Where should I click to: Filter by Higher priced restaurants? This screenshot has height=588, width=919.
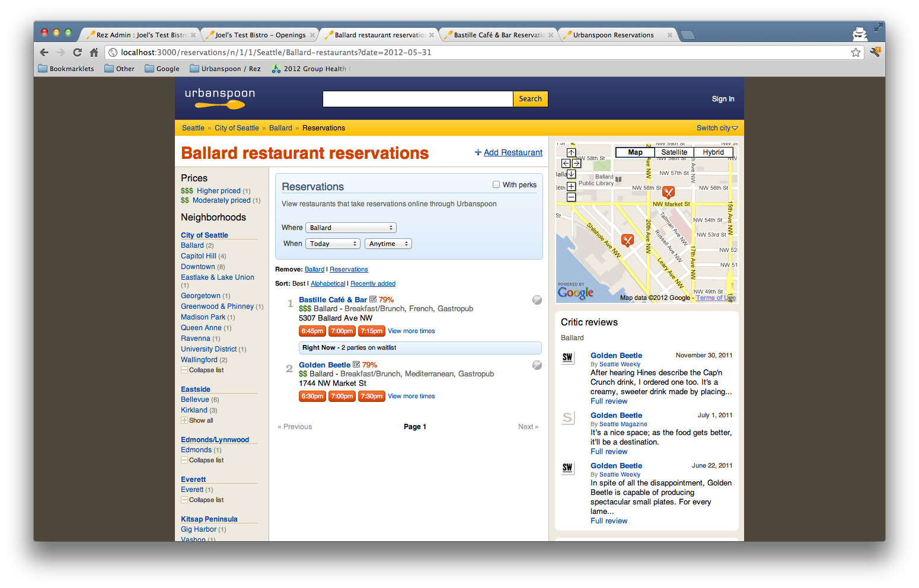pos(219,191)
